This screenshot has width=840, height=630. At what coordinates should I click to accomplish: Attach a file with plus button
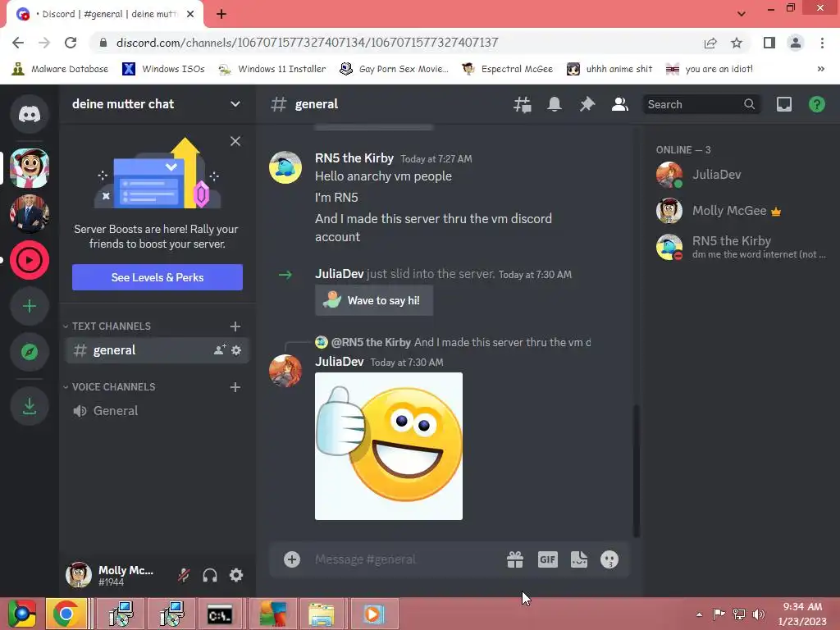292,559
